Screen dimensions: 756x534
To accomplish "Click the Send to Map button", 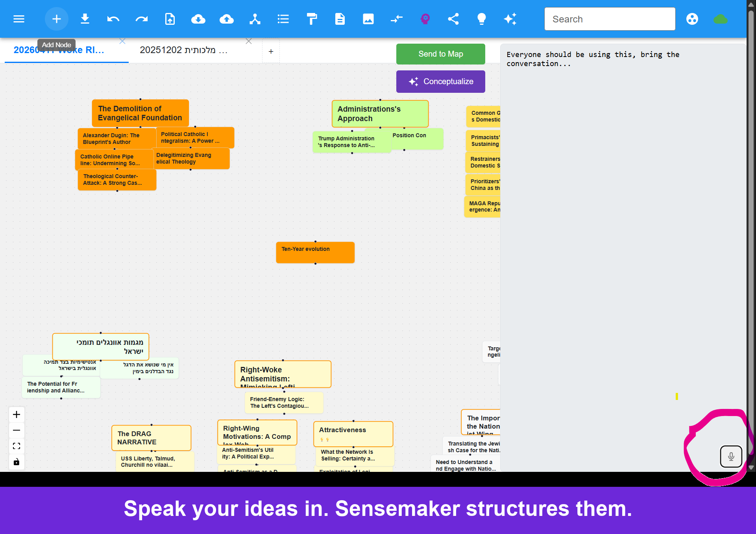I will [x=441, y=54].
